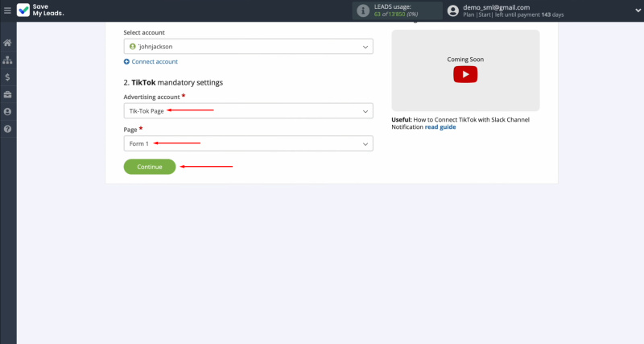644x344 pixels.
Task: Click the Connect account link
Action: (x=155, y=62)
